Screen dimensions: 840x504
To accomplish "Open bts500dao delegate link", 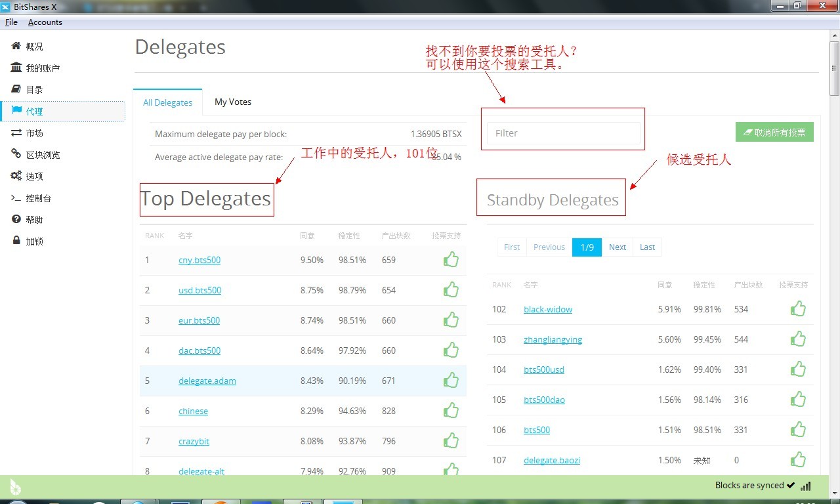I will coord(544,400).
